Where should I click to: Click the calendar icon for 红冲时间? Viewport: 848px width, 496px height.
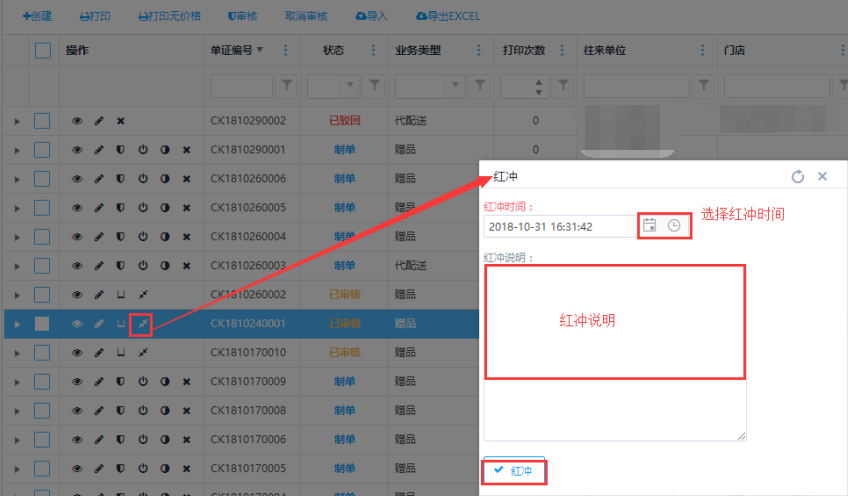649,226
